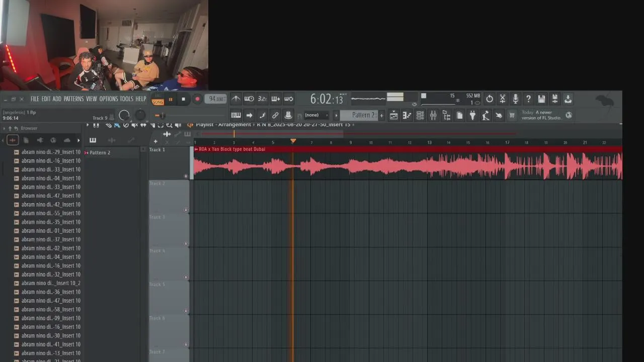This screenshot has width=644, height=362.
Task: Open the TOOLS menu
Action: point(126,99)
